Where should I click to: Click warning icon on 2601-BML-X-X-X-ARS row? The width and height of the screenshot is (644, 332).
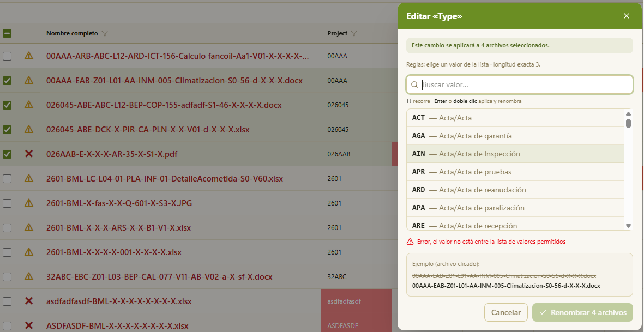[29, 227]
